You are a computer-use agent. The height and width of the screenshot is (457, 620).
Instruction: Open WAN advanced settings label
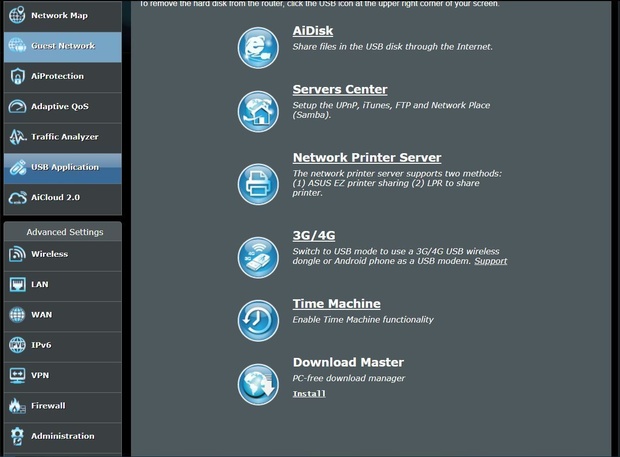42,315
